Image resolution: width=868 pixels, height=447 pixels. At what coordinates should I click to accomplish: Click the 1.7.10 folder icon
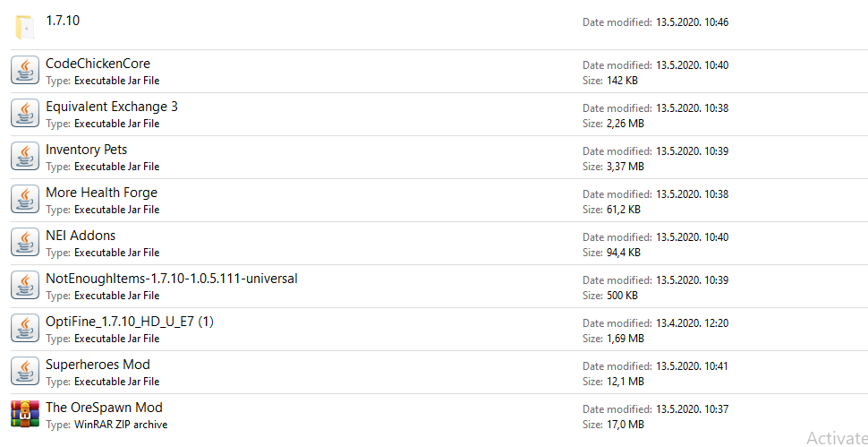24,27
